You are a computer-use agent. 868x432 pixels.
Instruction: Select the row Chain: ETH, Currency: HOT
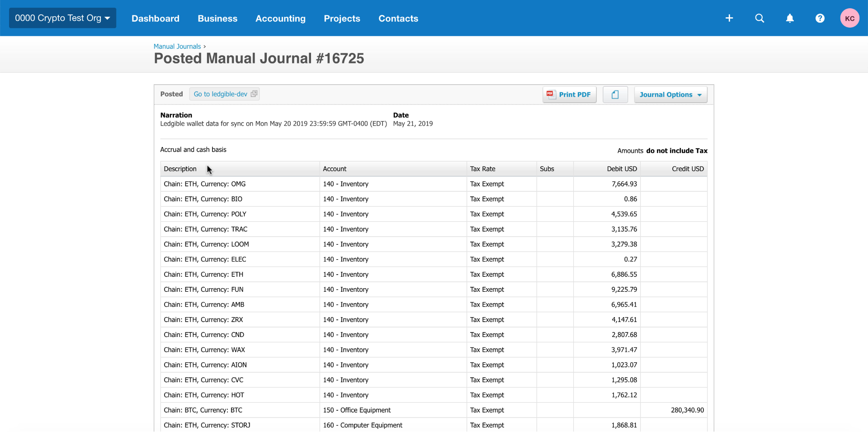click(x=434, y=395)
